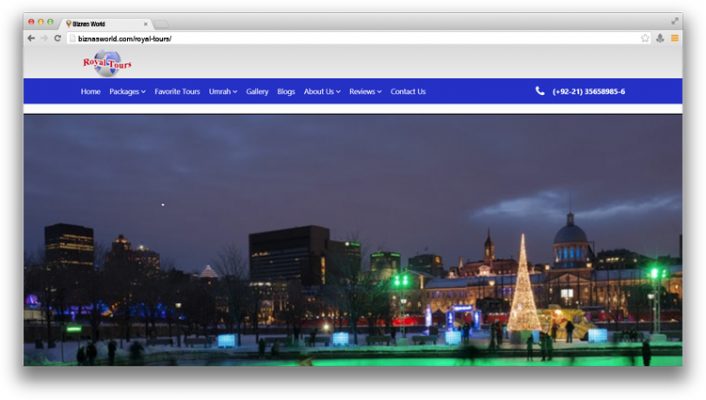Click the phone number (+92-21) 35658985-6
Viewport: 706px width, 400px height.
point(588,92)
